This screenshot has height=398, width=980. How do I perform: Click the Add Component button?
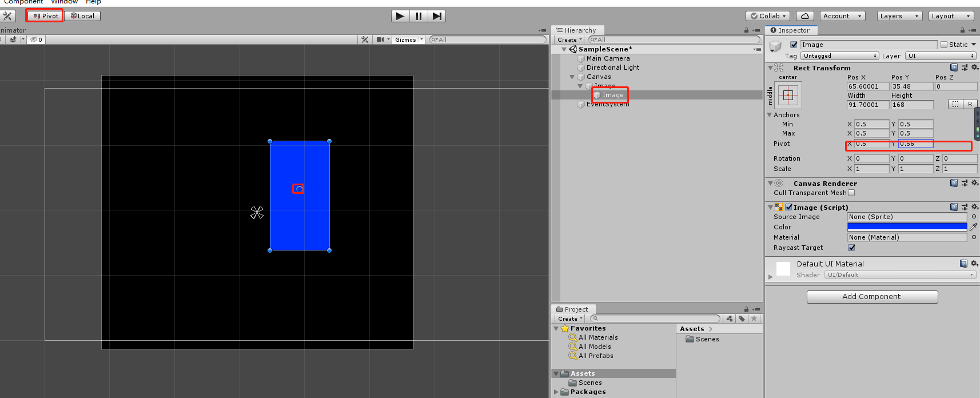(872, 297)
